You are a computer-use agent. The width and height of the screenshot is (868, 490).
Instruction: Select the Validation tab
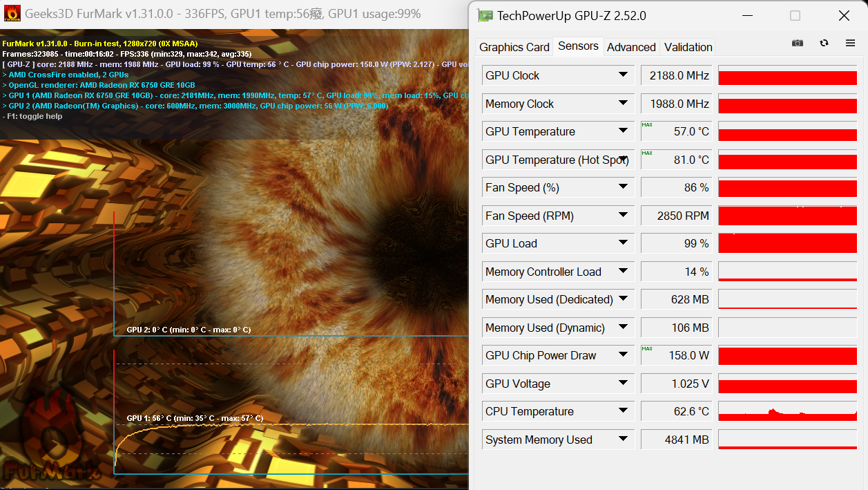(688, 47)
